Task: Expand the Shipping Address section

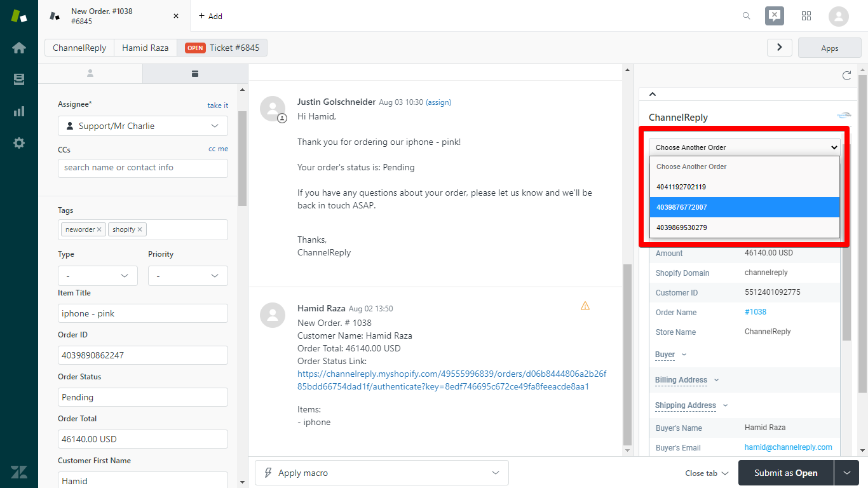Action: click(x=691, y=405)
